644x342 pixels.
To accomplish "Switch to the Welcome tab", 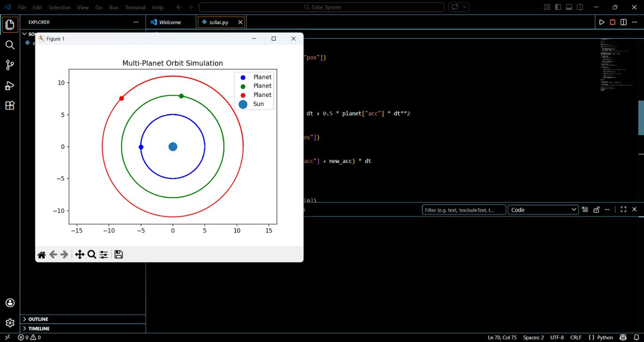I will pyautogui.click(x=171, y=22).
